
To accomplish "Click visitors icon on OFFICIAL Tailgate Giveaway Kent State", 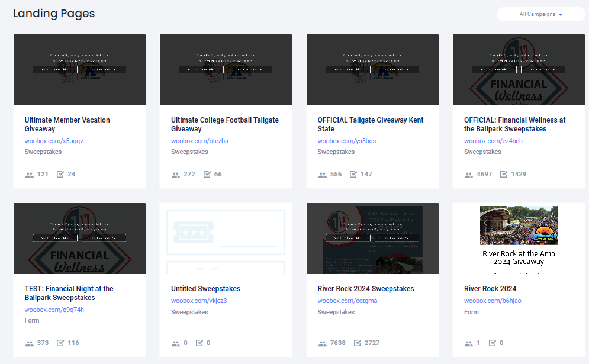I will [x=322, y=175].
